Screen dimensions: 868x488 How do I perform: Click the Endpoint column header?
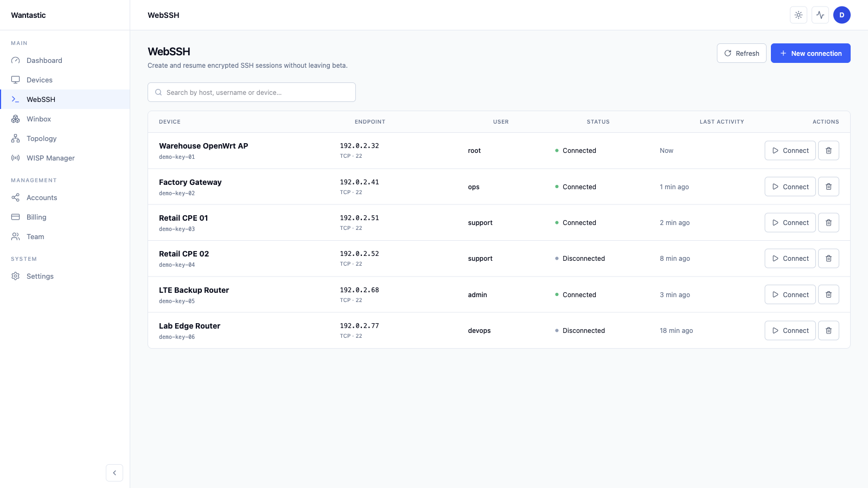370,122
